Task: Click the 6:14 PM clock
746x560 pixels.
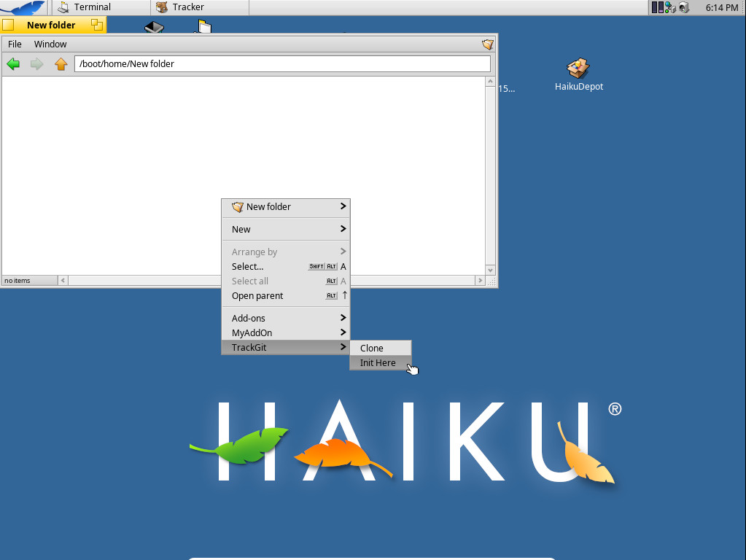Action: click(x=721, y=7)
